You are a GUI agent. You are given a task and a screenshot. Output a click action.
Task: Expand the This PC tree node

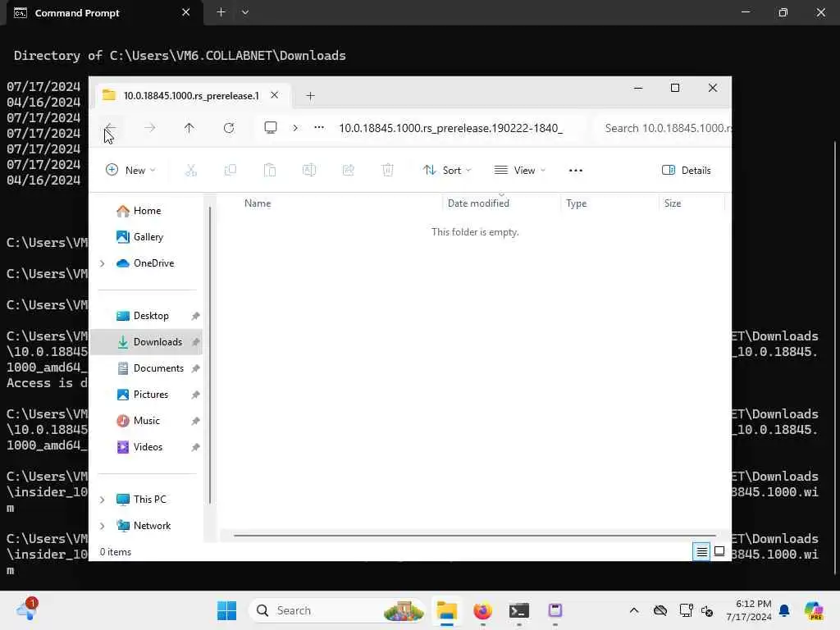point(103,500)
